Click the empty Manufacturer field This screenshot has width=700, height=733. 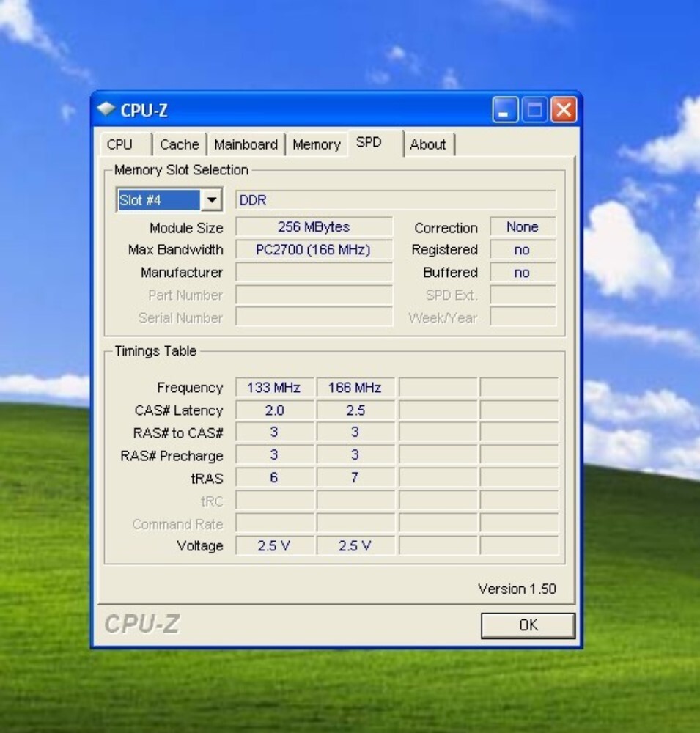[x=314, y=272]
